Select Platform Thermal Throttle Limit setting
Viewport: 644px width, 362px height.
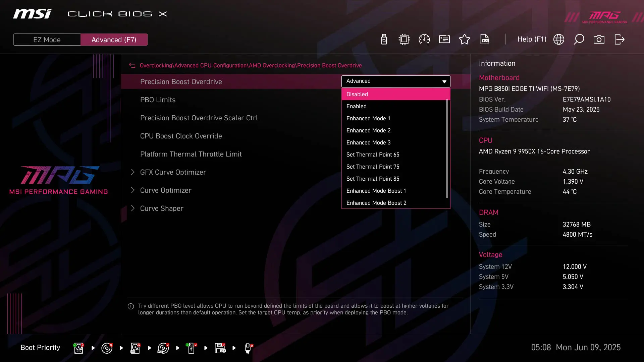[x=191, y=154]
